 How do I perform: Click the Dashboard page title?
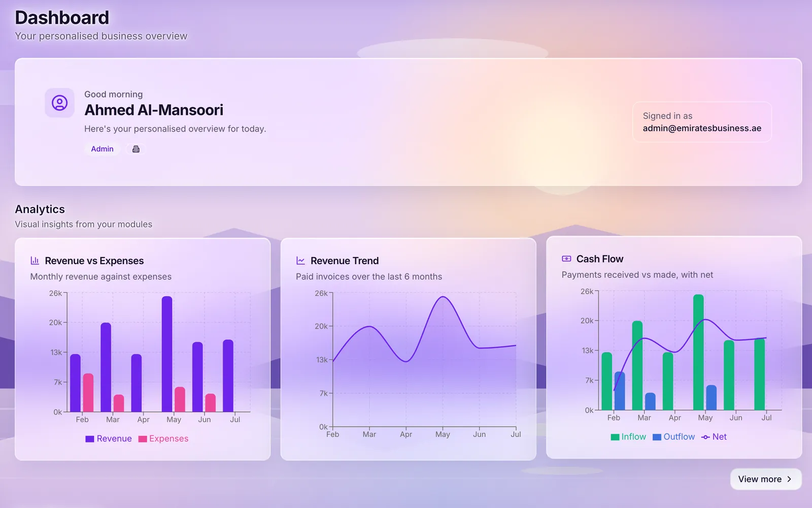62,18
